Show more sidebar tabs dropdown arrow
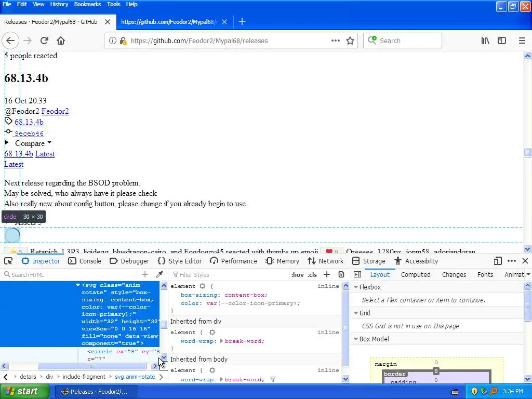Viewport: 532px width, 399px height. (x=528, y=274)
